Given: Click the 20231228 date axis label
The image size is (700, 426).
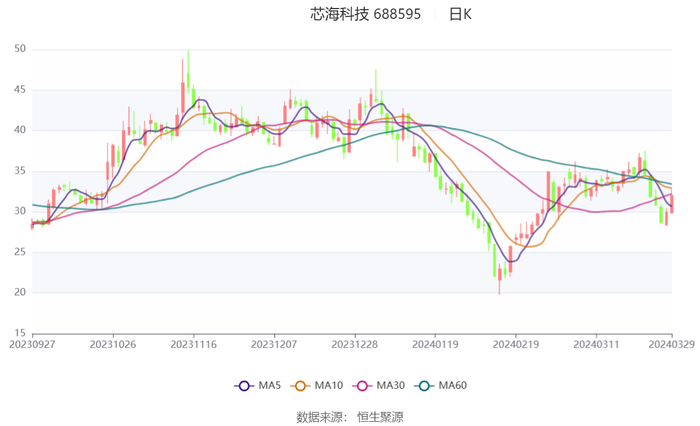Looking at the screenshot, I should (354, 345).
